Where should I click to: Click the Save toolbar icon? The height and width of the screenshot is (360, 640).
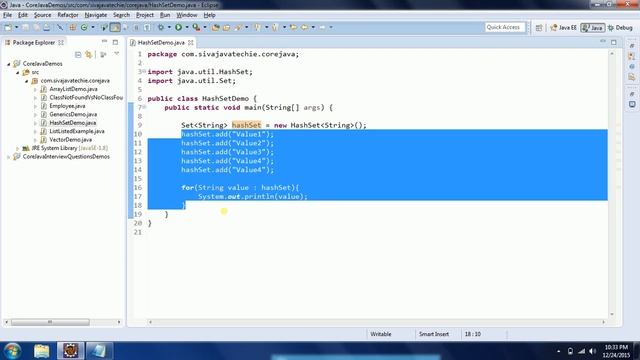25,27
